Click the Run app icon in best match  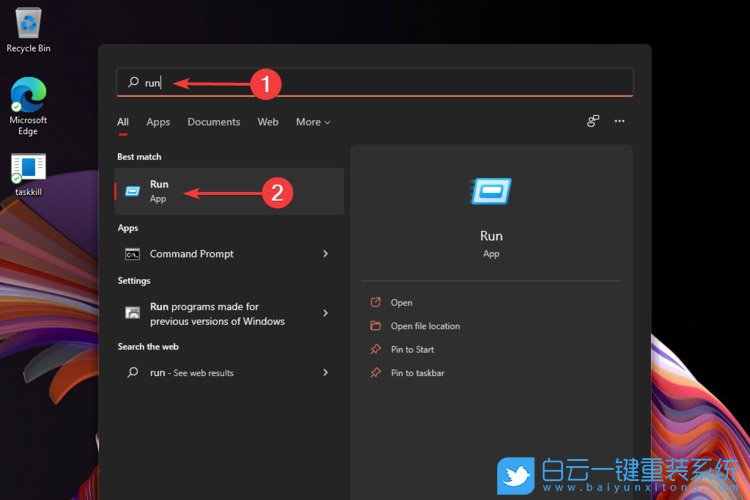pos(132,191)
